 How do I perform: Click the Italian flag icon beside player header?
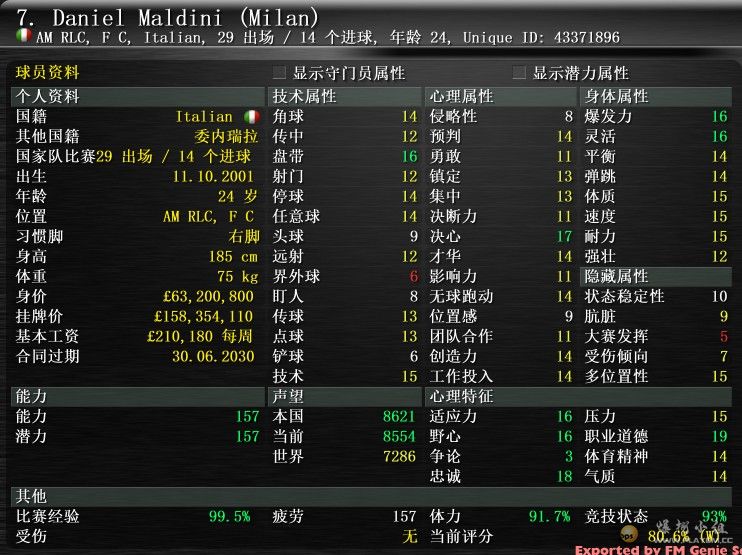click(23, 36)
